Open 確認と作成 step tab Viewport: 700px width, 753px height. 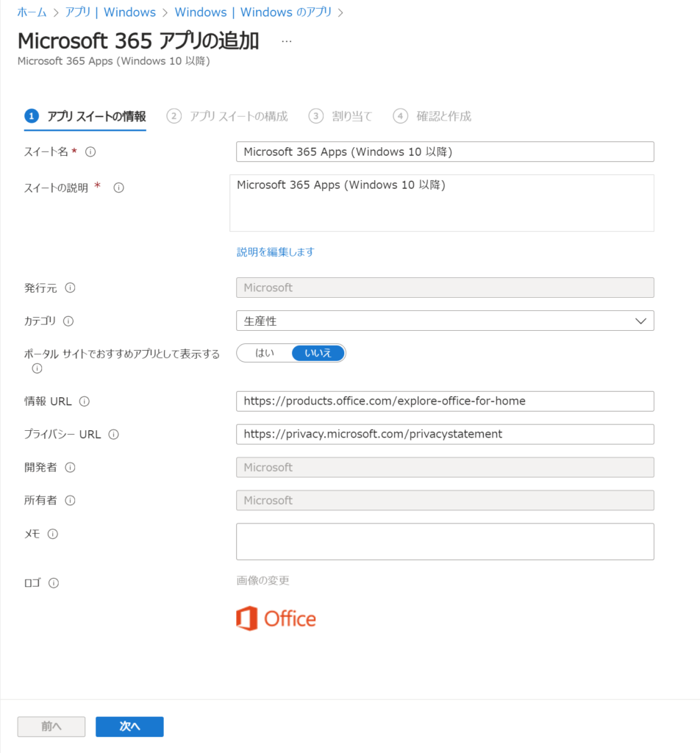pos(432,116)
